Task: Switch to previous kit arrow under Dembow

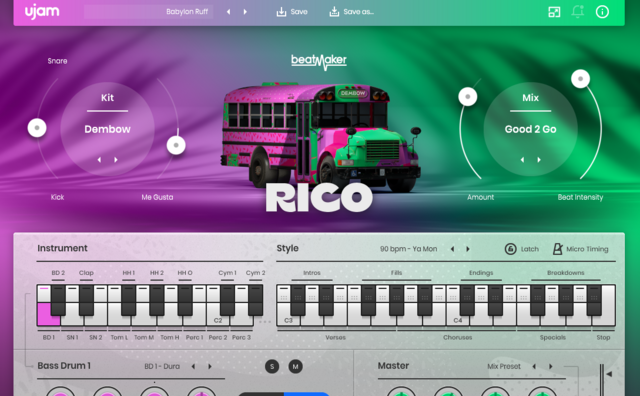Action: click(99, 160)
